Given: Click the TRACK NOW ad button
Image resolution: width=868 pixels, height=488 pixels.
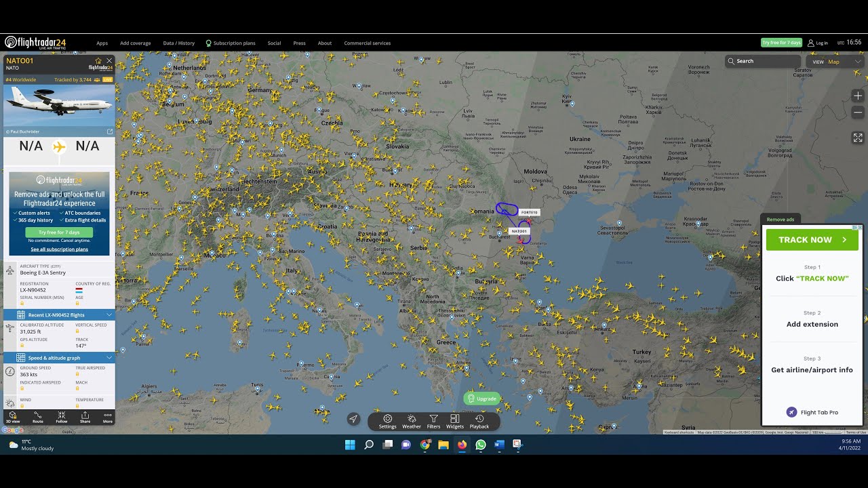Looking at the screenshot, I should point(812,240).
